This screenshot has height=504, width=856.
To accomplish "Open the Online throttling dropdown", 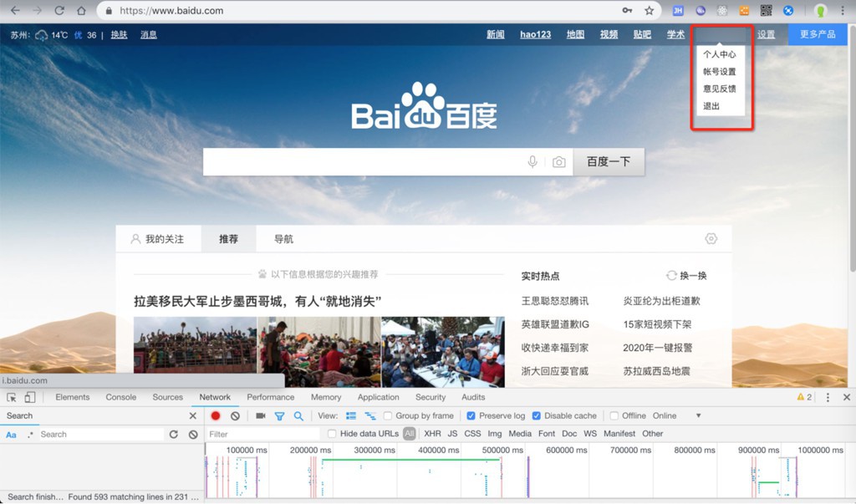I will 676,415.
